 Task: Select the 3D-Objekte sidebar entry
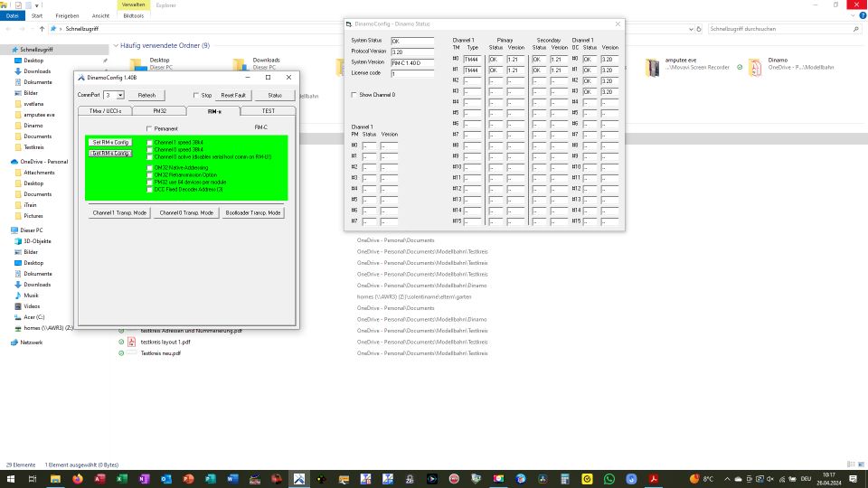pyautogui.click(x=38, y=241)
